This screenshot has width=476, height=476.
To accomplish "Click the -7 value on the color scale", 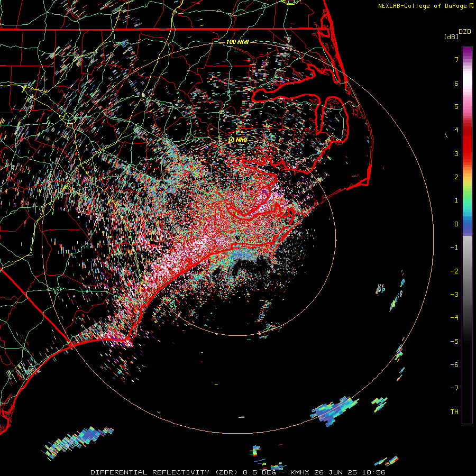I will (454, 388).
